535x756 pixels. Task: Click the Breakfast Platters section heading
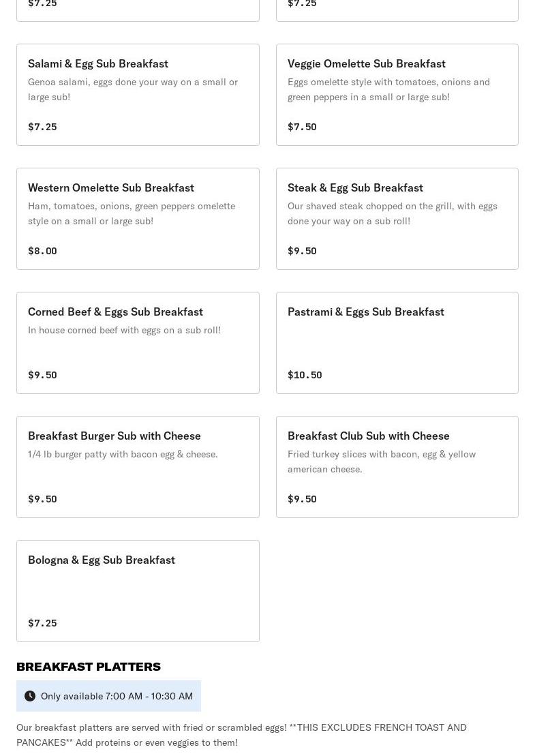click(x=89, y=667)
